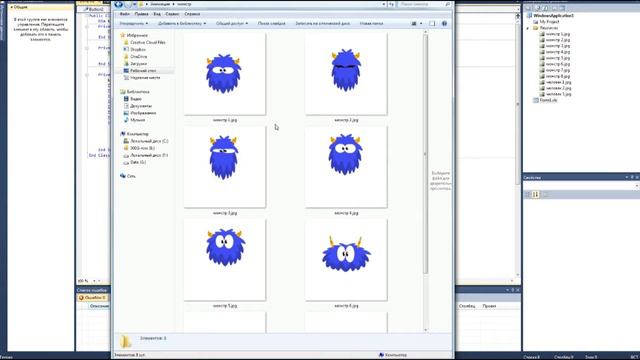
Task: Open the view options dropdown arrow
Action: point(421,24)
